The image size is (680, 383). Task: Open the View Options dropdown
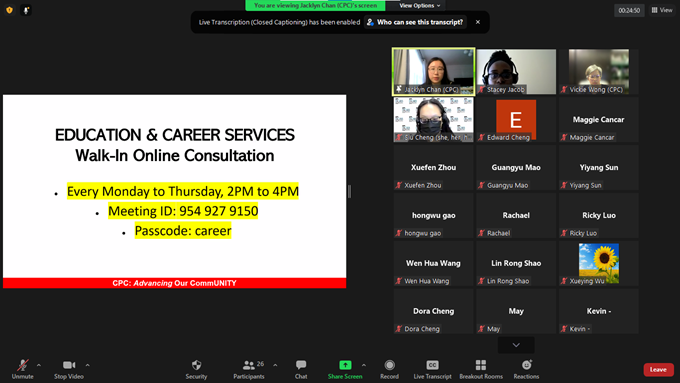coord(419,6)
